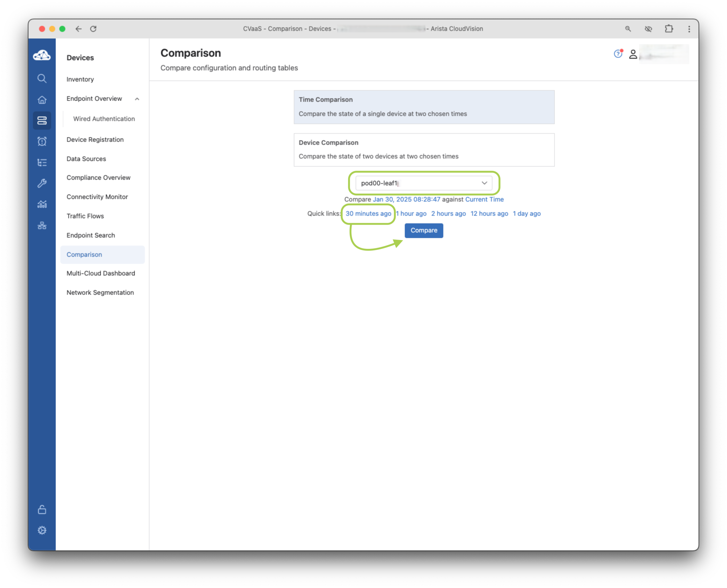Click the Settings gear icon in sidebar
727x588 pixels.
42,530
